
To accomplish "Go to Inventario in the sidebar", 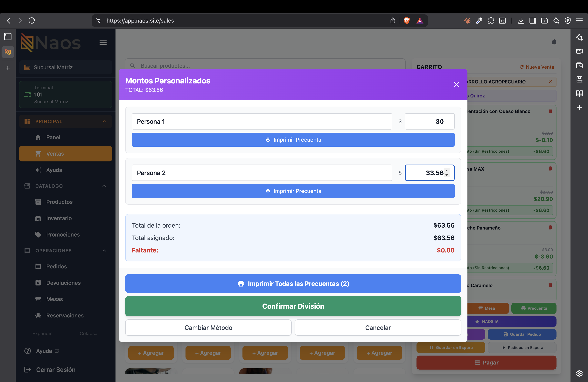I will click(x=59, y=218).
